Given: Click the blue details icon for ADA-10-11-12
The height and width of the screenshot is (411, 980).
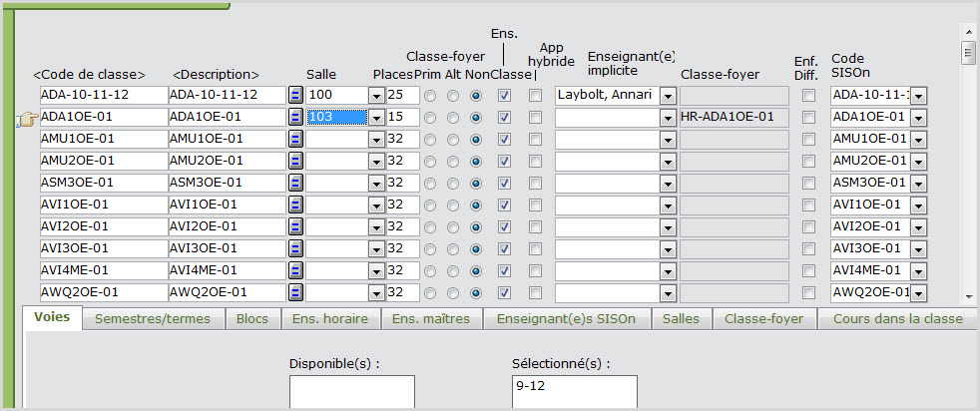Looking at the screenshot, I should (x=295, y=95).
